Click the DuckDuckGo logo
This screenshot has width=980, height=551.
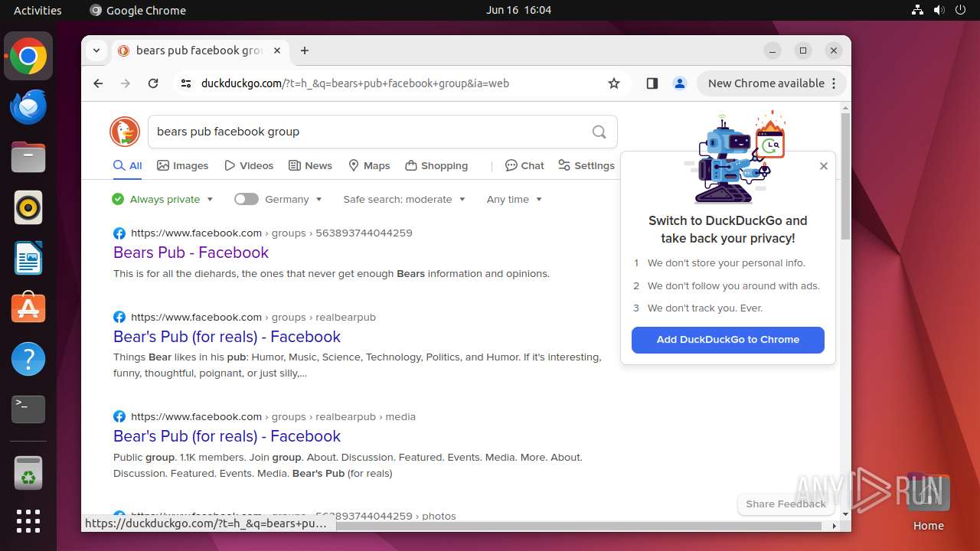click(125, 132)
